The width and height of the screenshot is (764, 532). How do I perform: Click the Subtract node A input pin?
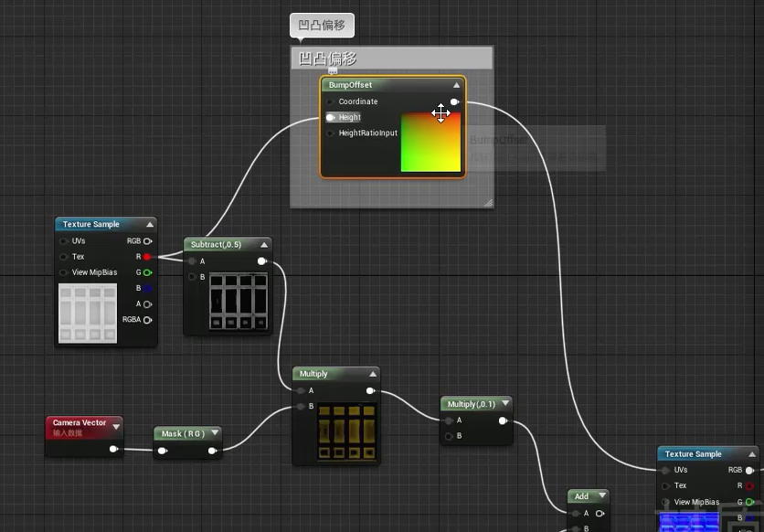[x=192, y=261]
